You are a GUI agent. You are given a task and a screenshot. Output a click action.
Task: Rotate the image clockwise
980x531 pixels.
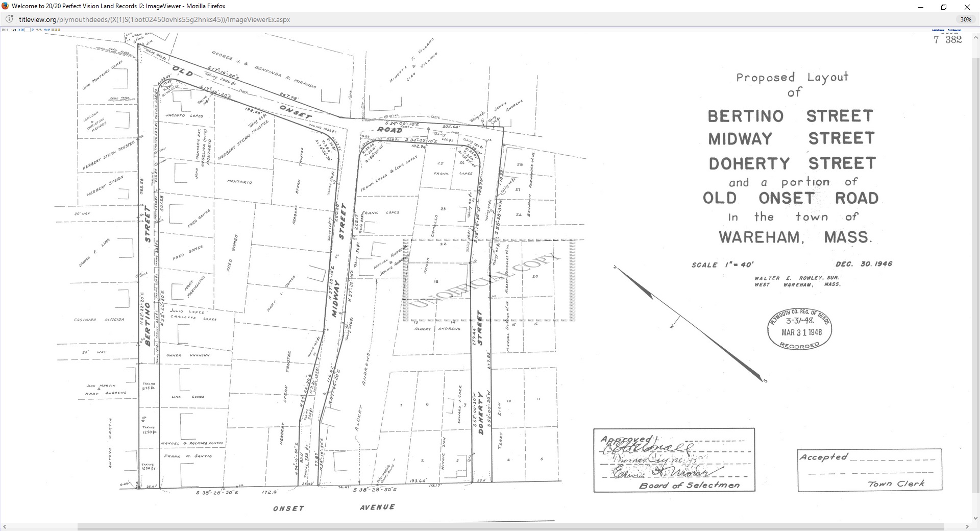pyautogui.click(x=45, y=30)
